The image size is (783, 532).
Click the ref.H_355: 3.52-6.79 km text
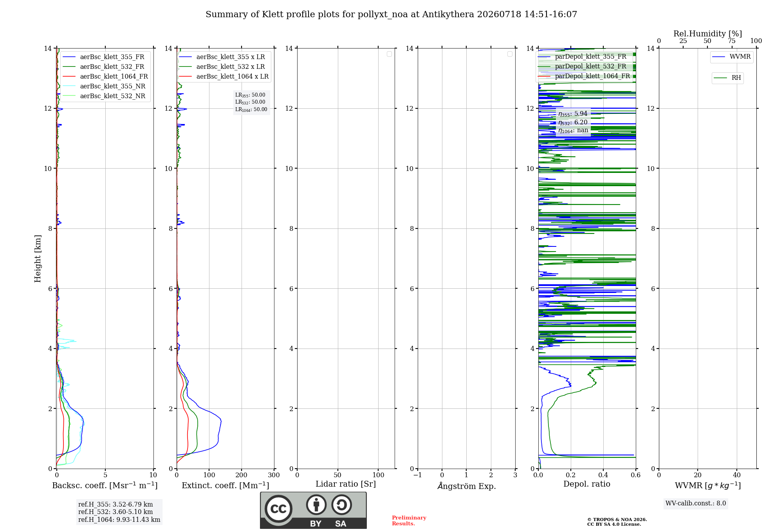click(115, 504)
